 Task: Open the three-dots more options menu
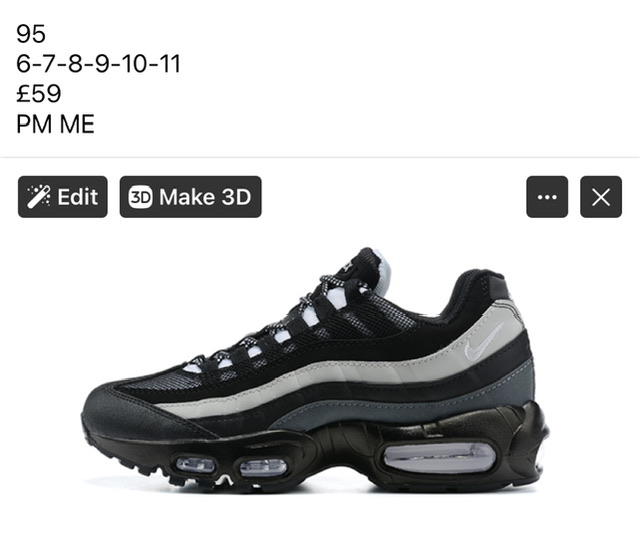coord(547,197)
